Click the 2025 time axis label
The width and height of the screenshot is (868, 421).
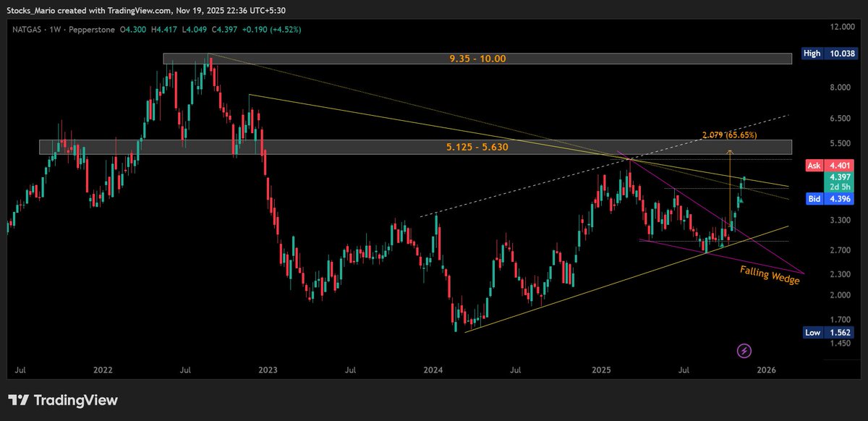tap(602, 370)
